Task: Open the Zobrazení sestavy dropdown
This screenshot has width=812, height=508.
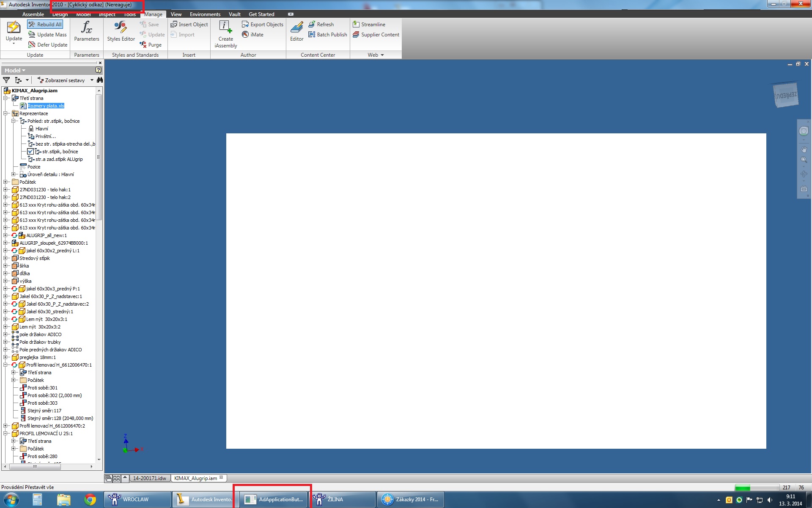Action: (92, 80)
